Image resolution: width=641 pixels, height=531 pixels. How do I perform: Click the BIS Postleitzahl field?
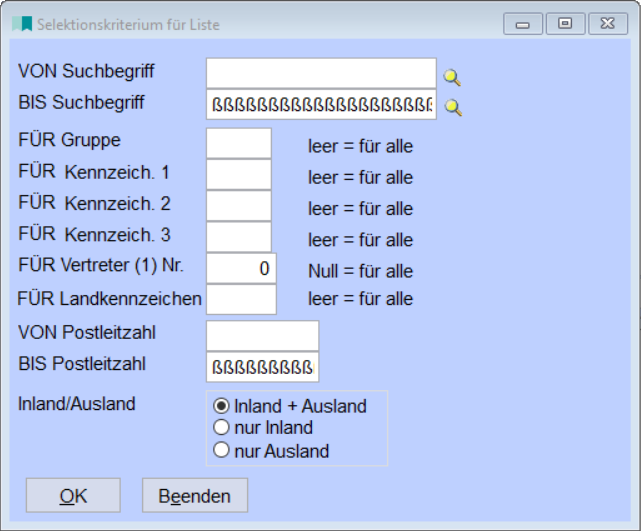click(x=262, y=367)
